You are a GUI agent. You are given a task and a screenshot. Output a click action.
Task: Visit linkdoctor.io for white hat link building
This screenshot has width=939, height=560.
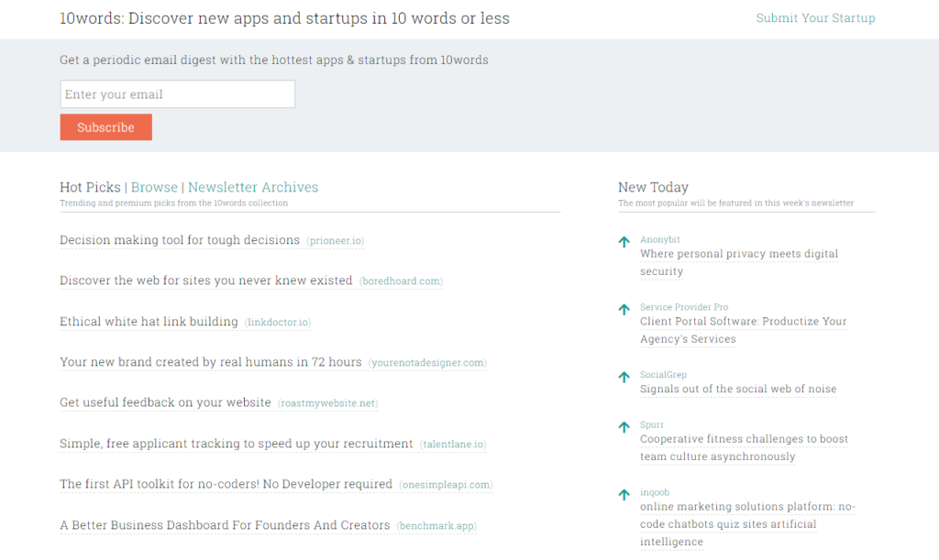pyautogui.click(x=276, y=323)
